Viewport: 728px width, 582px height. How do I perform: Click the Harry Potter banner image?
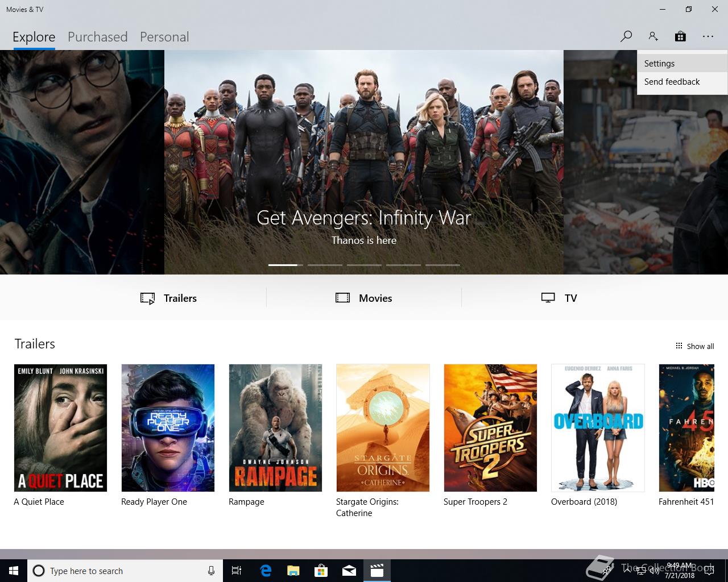click(x=82, y=162)
